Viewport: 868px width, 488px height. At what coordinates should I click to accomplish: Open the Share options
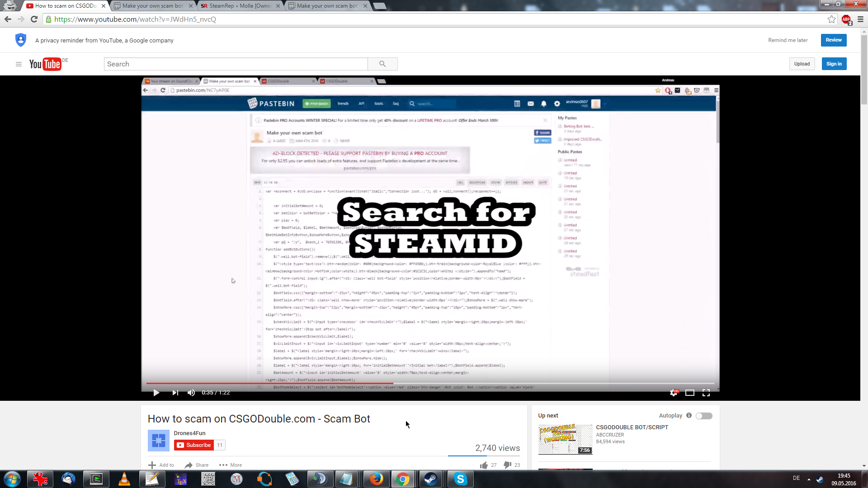click(197, 465)
